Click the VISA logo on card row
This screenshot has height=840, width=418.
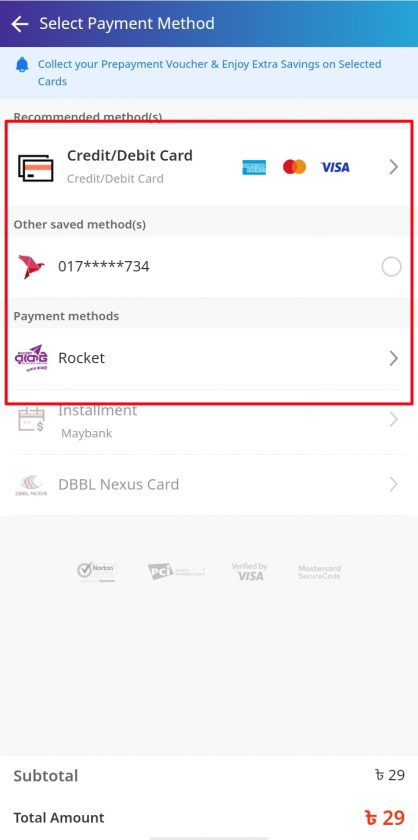335,167
